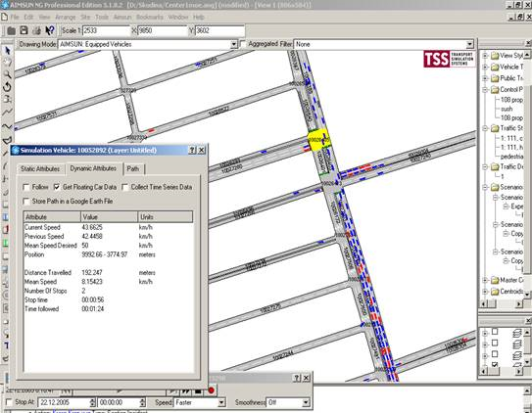Viewport: 532px width, 413px height.
Task: Collapse the Scenarios folder tree node
Action: click(485, 187)
